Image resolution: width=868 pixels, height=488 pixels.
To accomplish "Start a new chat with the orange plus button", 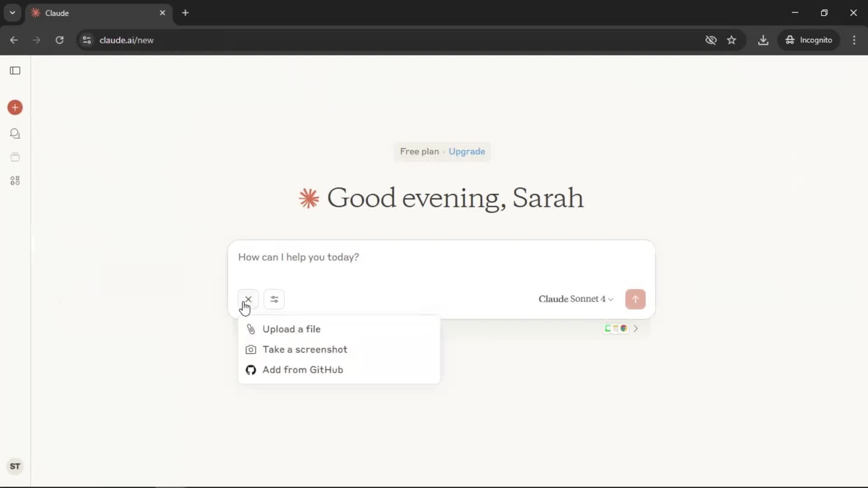I will (15, 108).
